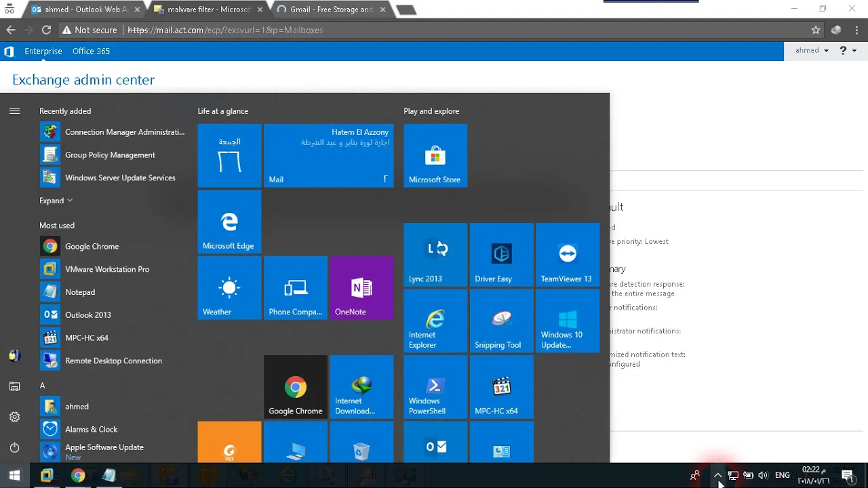Open the Internet Explorer tile
The height and width of the screenshot is (488, 868).
point(435,321)
